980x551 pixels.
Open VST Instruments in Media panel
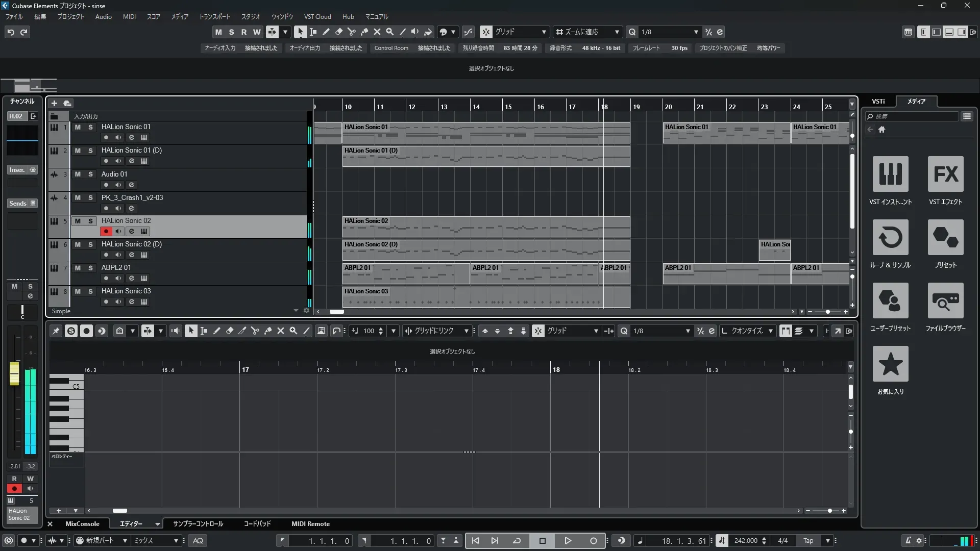pyautogui.click(x=890, y=174)
